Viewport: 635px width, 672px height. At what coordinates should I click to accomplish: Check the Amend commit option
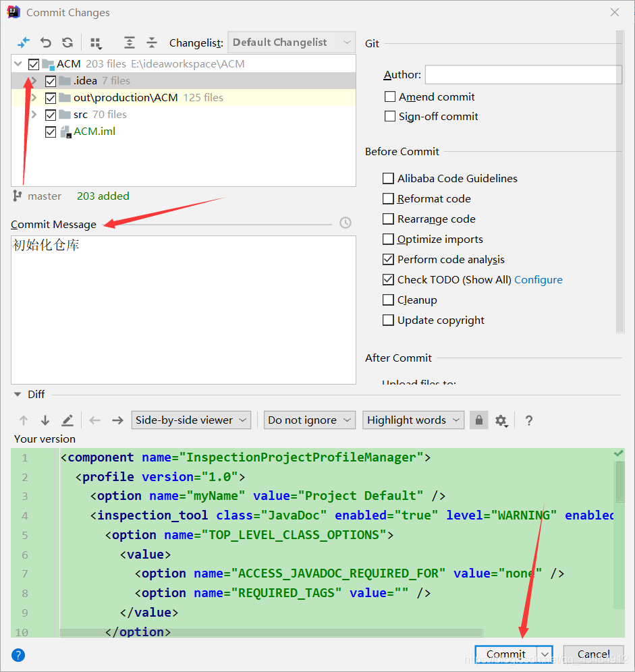[389, 96]
